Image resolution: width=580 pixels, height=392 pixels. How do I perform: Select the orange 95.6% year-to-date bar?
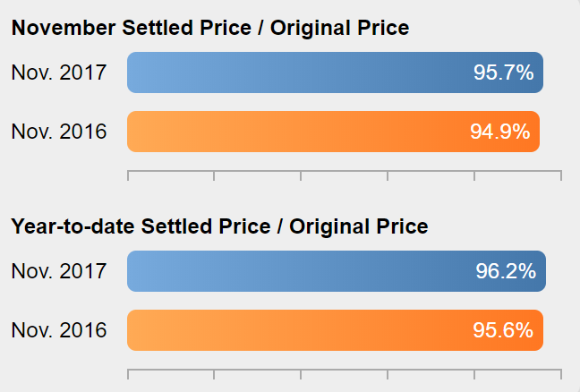click(335, 330)
